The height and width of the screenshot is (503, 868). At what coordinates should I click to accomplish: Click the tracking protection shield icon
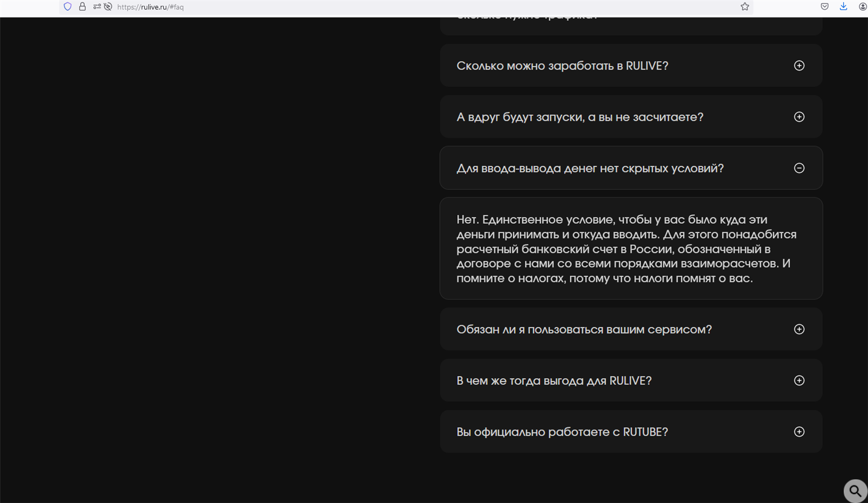click(68, 7)
